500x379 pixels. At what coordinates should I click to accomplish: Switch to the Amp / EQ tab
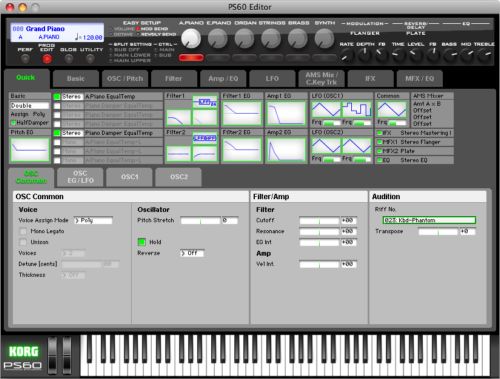pyautogui.click(x=223, y=79)
